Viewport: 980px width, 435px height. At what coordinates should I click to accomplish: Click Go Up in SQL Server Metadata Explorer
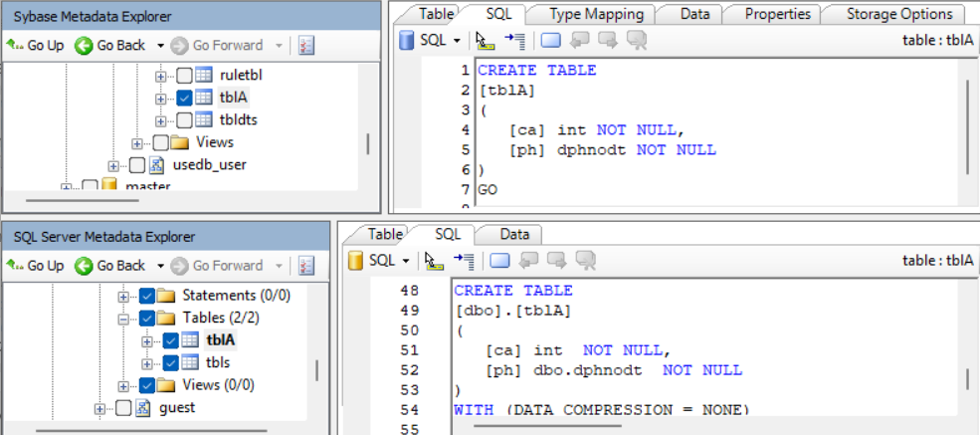click(x=35, y=266)
